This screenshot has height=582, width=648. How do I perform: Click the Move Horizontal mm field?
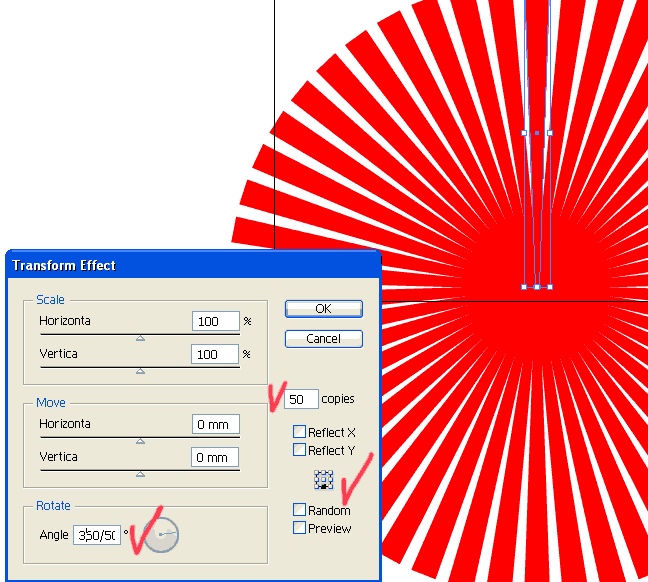point(216,424)
